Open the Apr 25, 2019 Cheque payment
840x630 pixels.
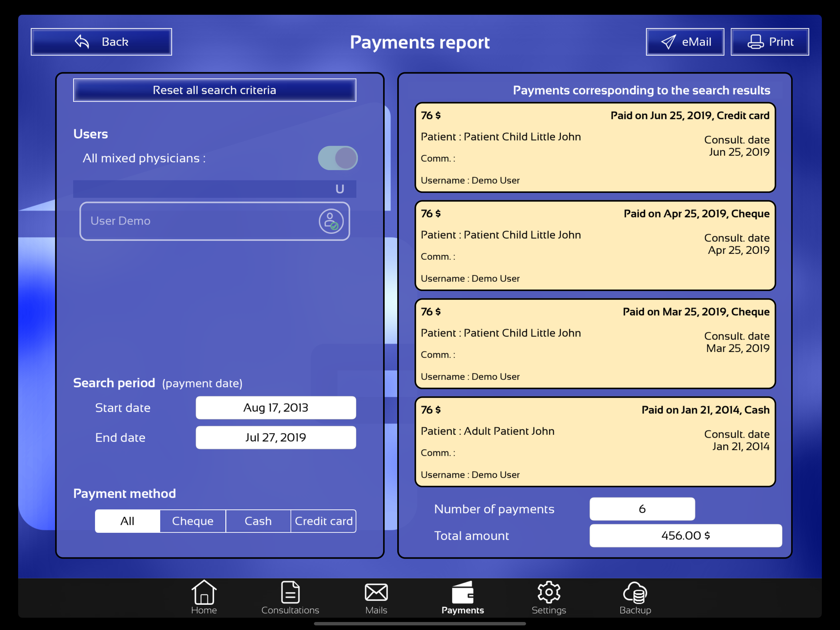[x=595, y=245]
